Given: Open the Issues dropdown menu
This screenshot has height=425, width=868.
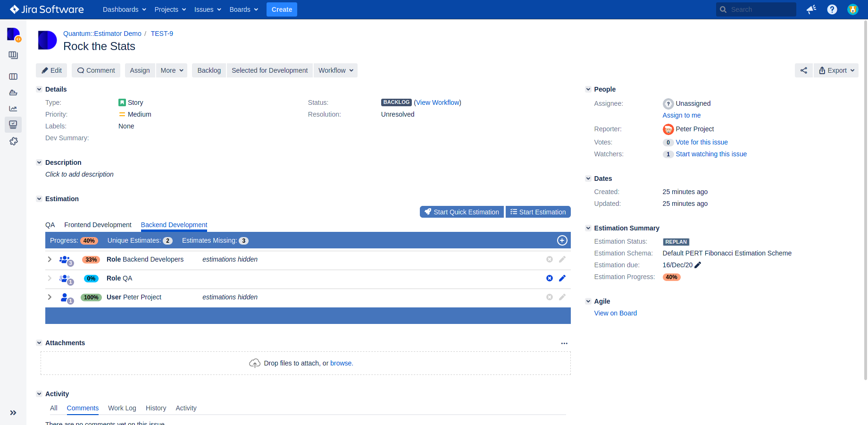Looking at the screenshot, I should click(208, 9).
